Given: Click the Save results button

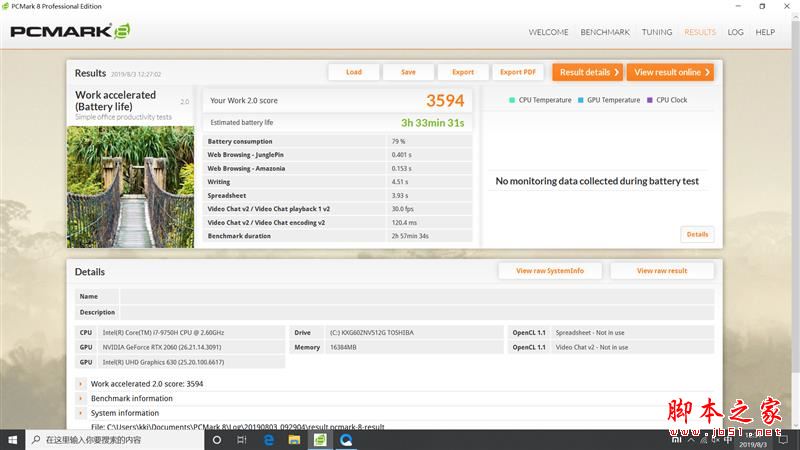Looking at the screenshot, I should (408, 72).
